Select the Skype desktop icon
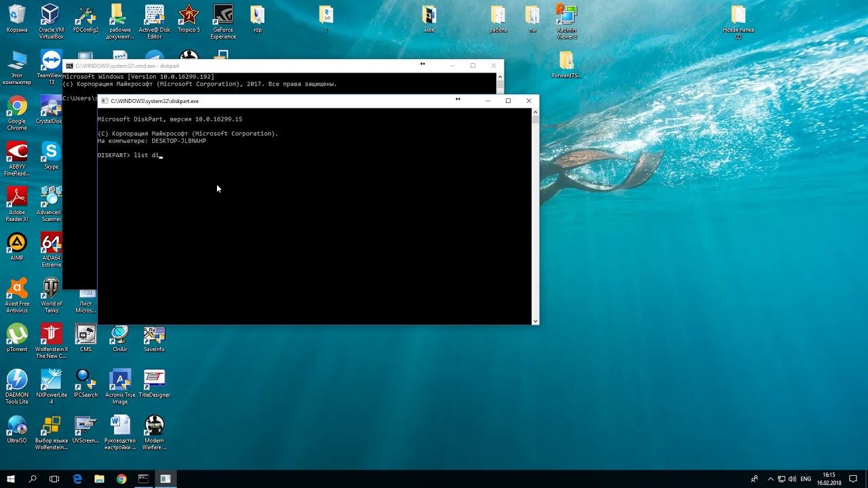This screenshot has width=868, height=488. tap(51, 156)
